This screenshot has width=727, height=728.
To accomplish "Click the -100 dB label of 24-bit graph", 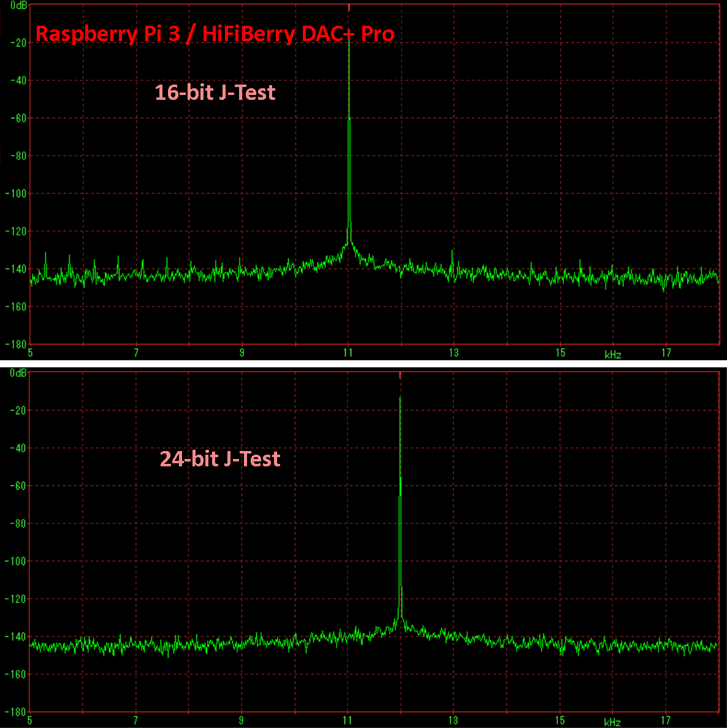I will coord(17,561).
